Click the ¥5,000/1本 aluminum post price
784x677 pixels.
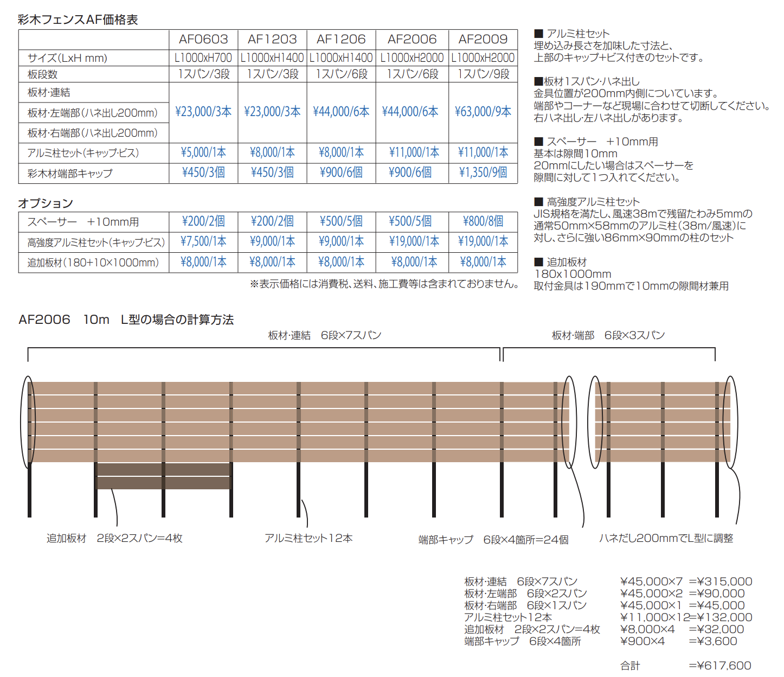(203, 153)
